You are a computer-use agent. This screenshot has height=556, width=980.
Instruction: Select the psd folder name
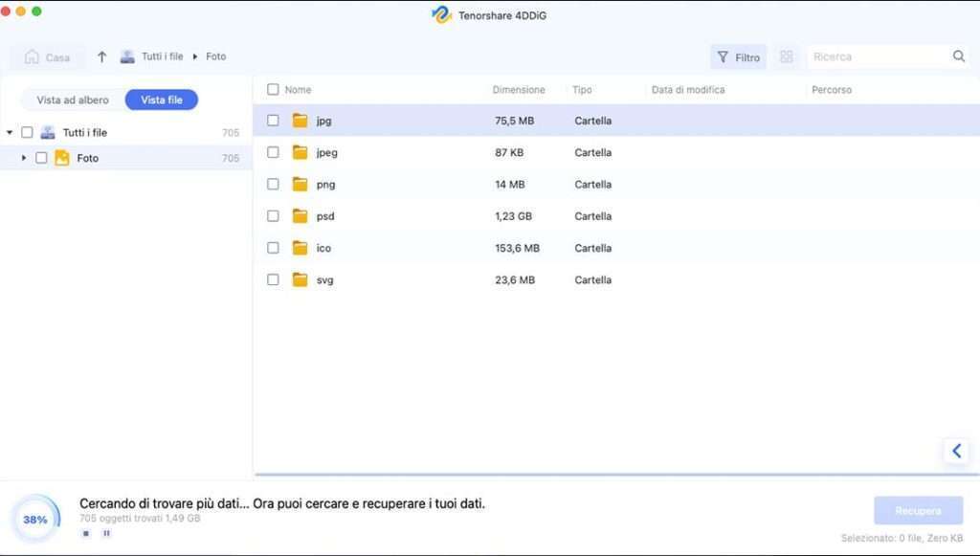[325, 216]
